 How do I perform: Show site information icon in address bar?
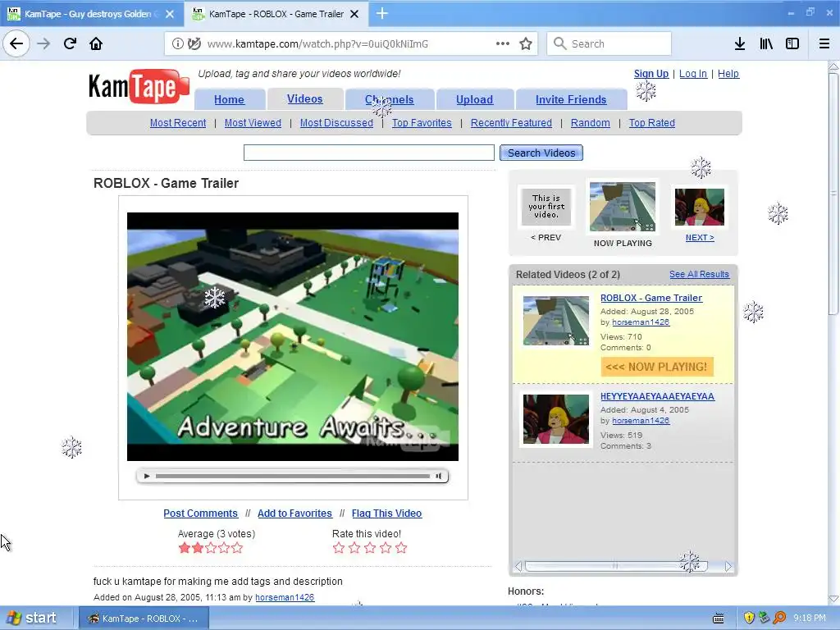coord(177,44)
